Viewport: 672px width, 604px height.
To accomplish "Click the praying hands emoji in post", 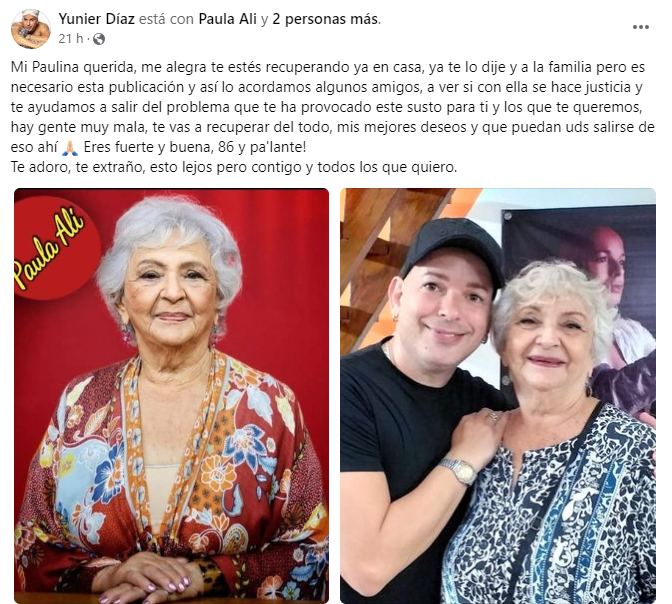I will (70, 147).
